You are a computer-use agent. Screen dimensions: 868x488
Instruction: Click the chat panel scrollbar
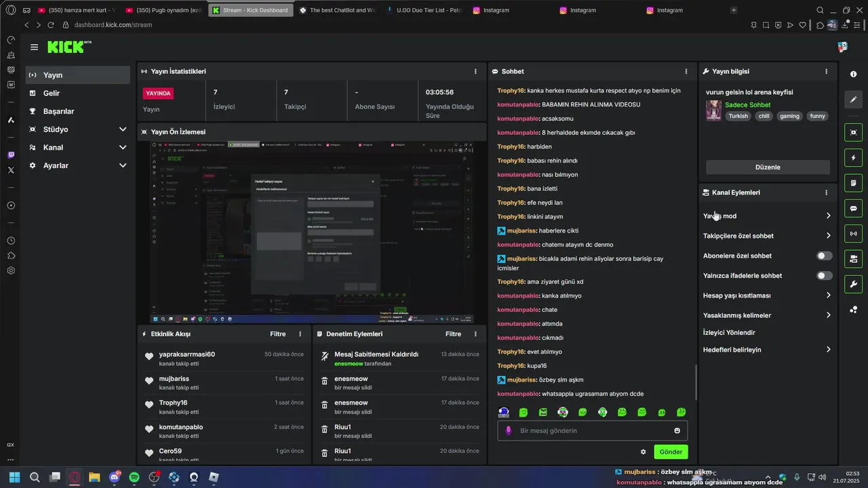click(695, 383)
